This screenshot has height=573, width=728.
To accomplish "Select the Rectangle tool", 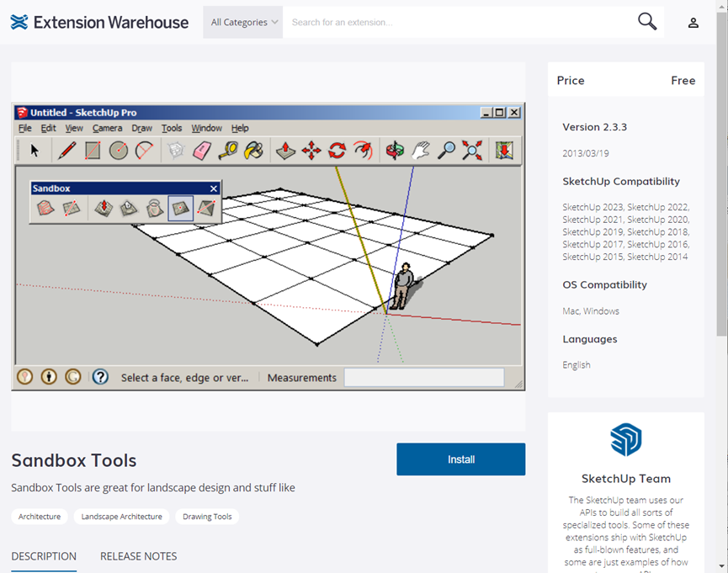I will (93, 151).
